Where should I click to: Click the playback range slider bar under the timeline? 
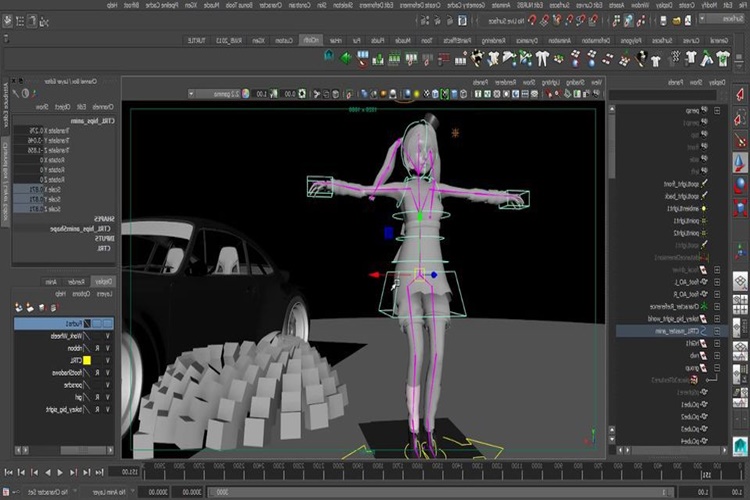point(440,492)
